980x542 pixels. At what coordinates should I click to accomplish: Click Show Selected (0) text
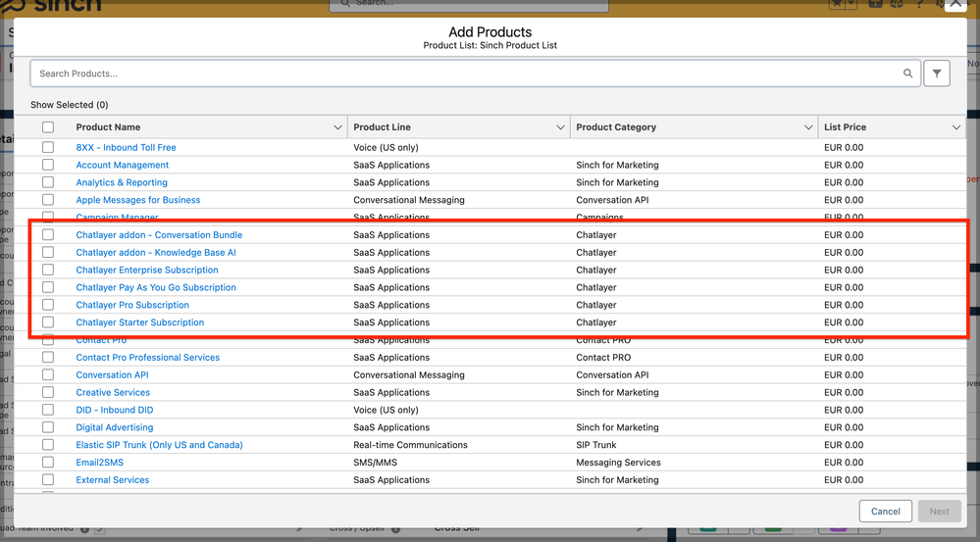click(x=70, y=105)
